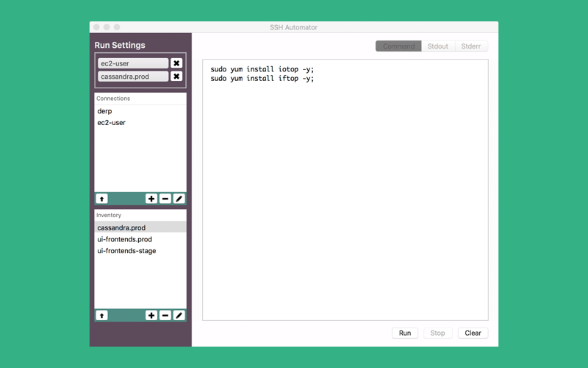Click the Clear button
The height and width of the screenshot is (368, 588).
click(473, 333)
